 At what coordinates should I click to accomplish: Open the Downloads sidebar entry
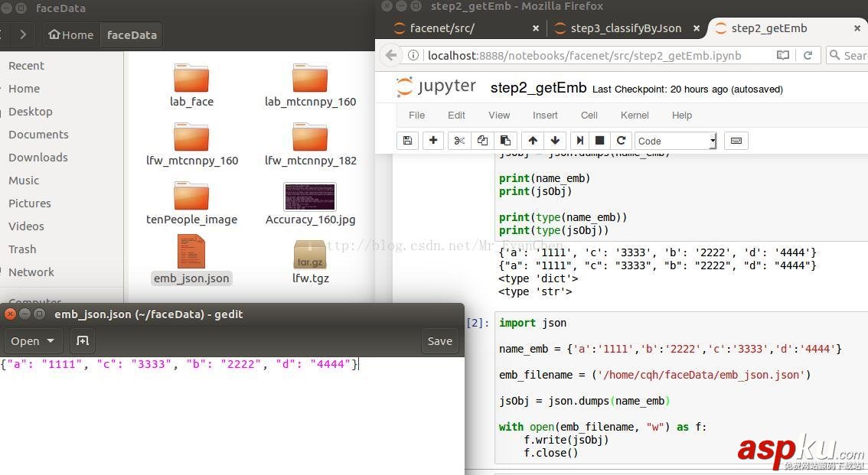tap(38, 158)
